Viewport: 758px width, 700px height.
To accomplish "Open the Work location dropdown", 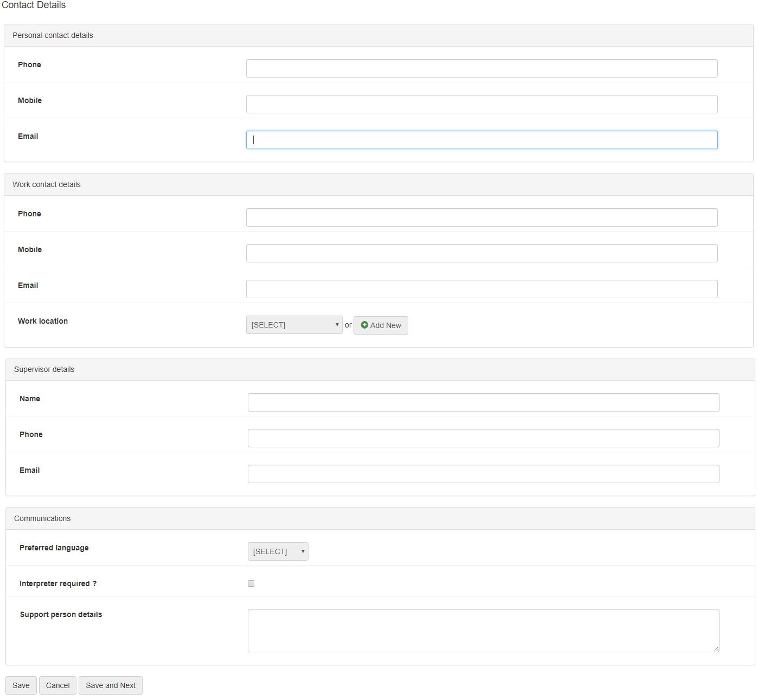I will point(294,325).
